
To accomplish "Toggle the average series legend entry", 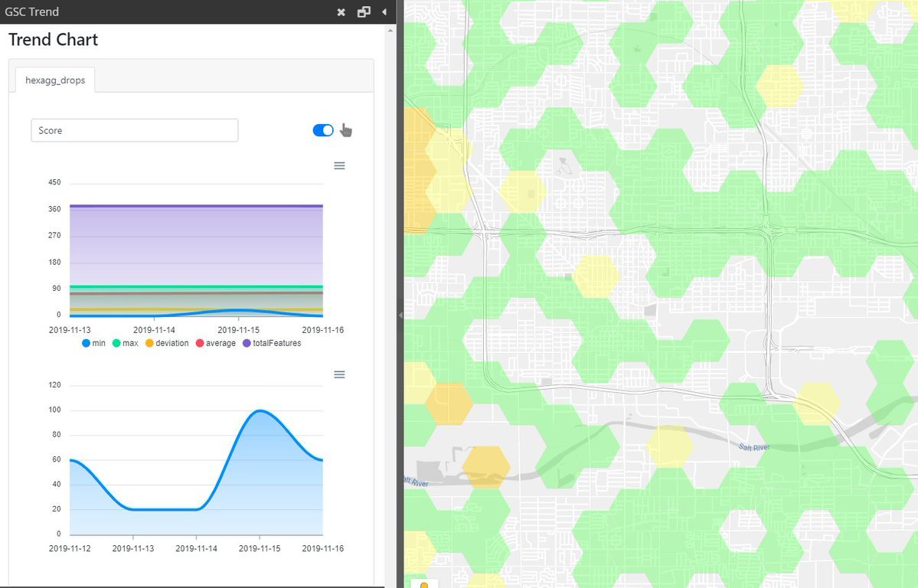I will point(216,343).
